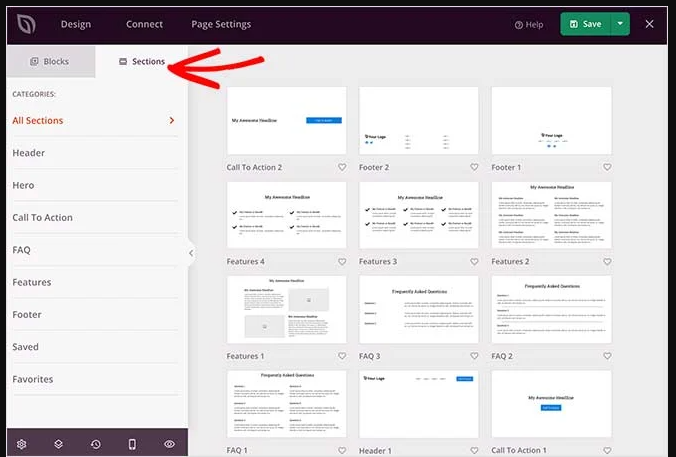Click the eye preview icon

(x=169, y=444)
